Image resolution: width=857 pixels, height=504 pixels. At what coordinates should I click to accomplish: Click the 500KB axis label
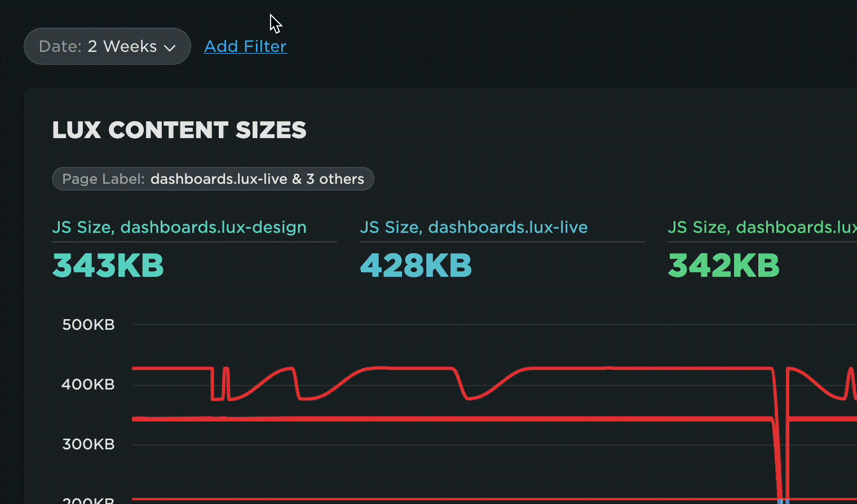tap(89, 325)
